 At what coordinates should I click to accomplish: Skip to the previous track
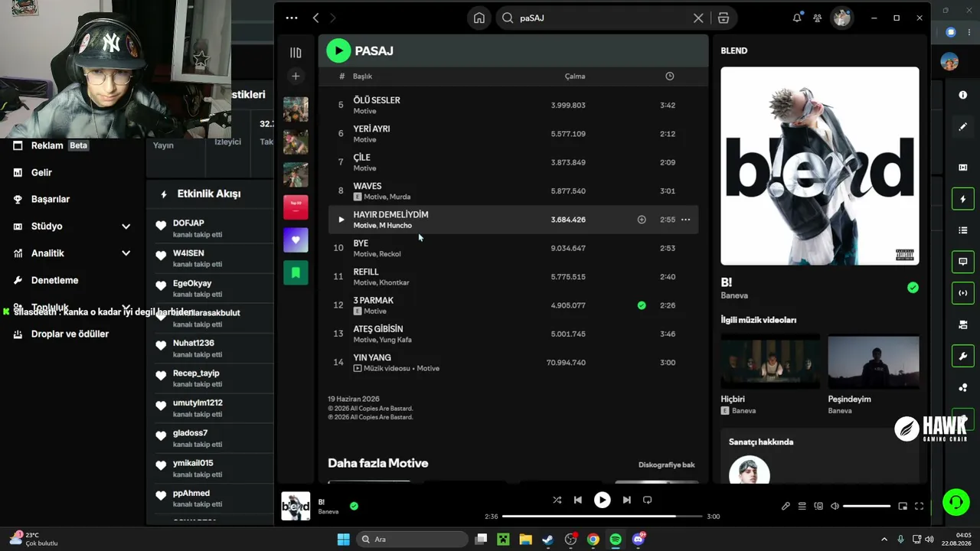pyautogui.click(x=578, y=500)
